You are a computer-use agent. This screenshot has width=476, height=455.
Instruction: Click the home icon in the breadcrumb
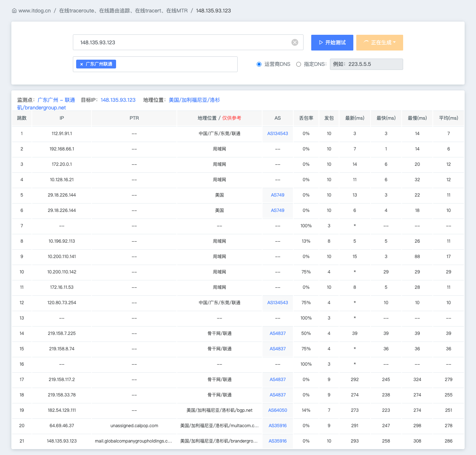coord(14,11)
